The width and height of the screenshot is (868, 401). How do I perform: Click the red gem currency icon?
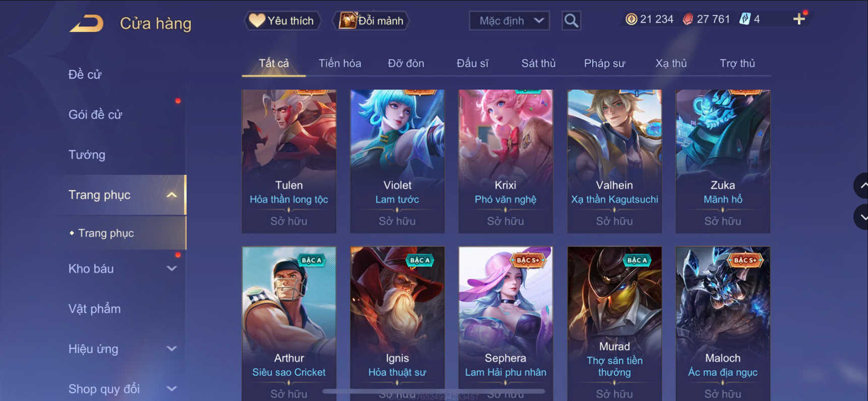pyautogui.click(x=687, y=19)
